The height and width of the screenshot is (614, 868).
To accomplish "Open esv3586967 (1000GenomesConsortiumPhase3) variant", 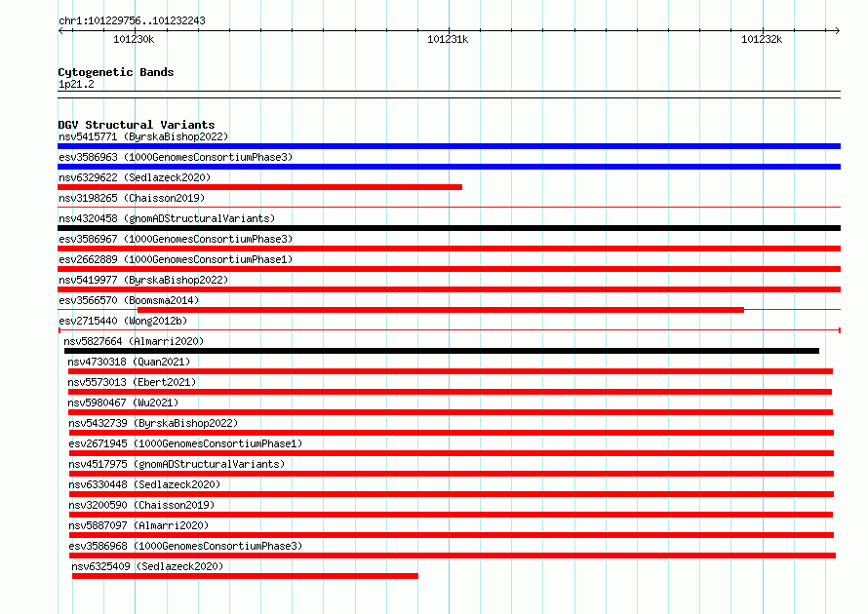I will [176, 239].
